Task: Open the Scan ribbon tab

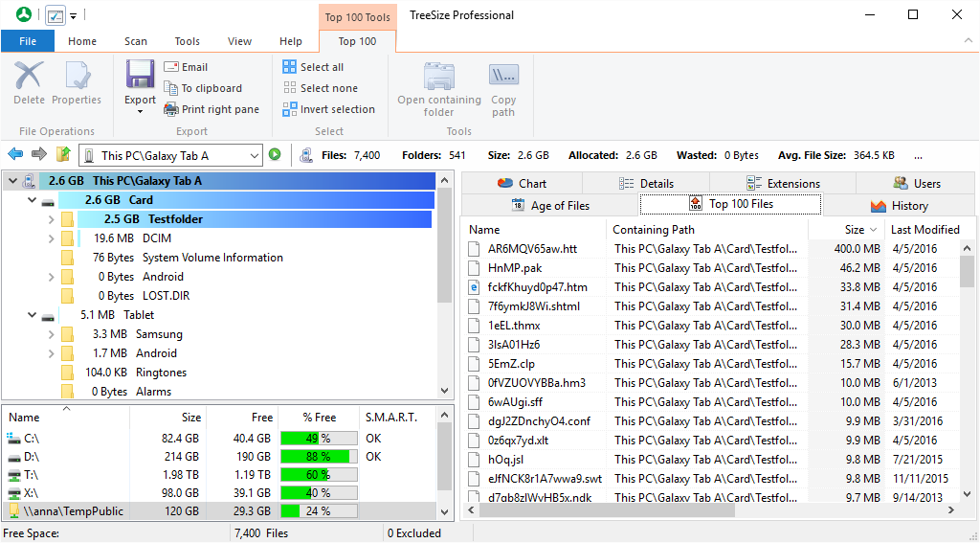Action: pyautogui.click(x=136, y=41)
